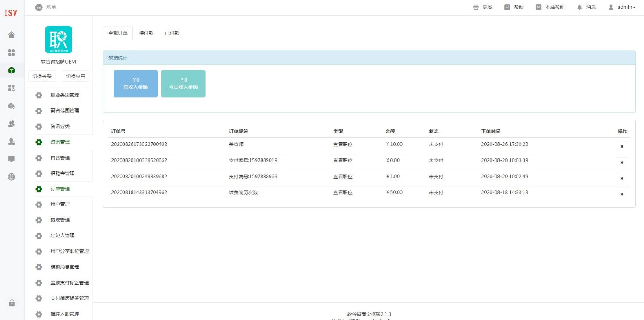Click the amount ¥50.00
The image size is (644, 320).
[x=394, y=193]
